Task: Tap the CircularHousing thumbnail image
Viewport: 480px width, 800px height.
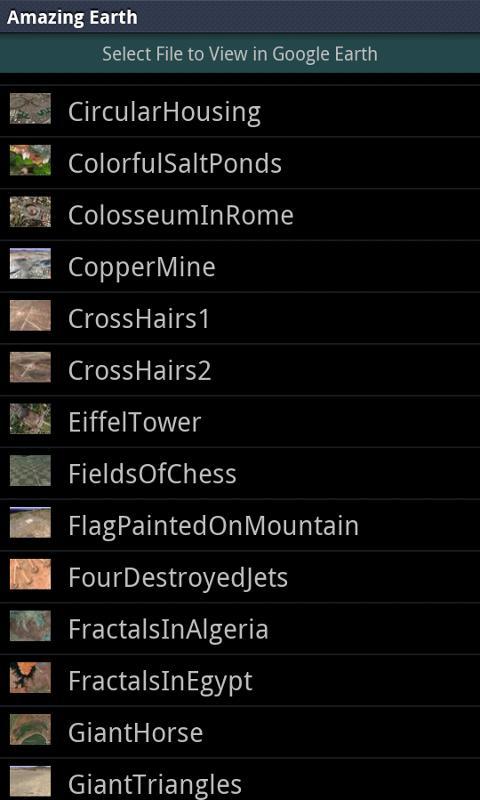Action: coord(30,108)
